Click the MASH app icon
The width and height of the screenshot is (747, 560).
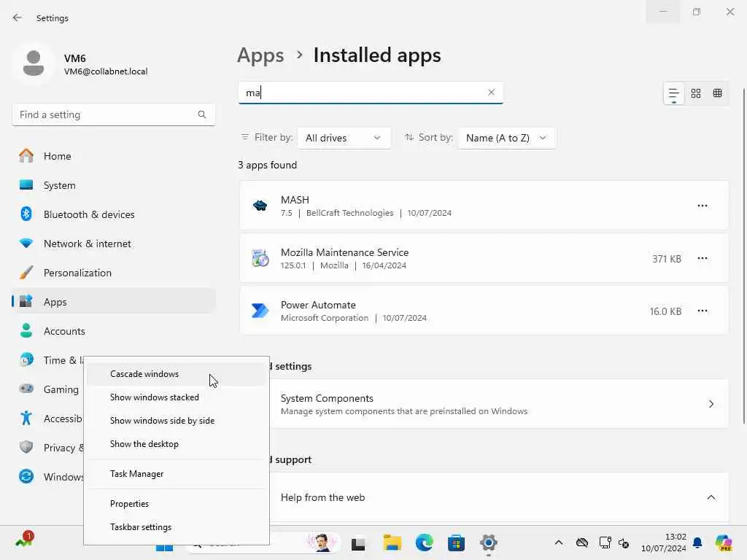260,206
